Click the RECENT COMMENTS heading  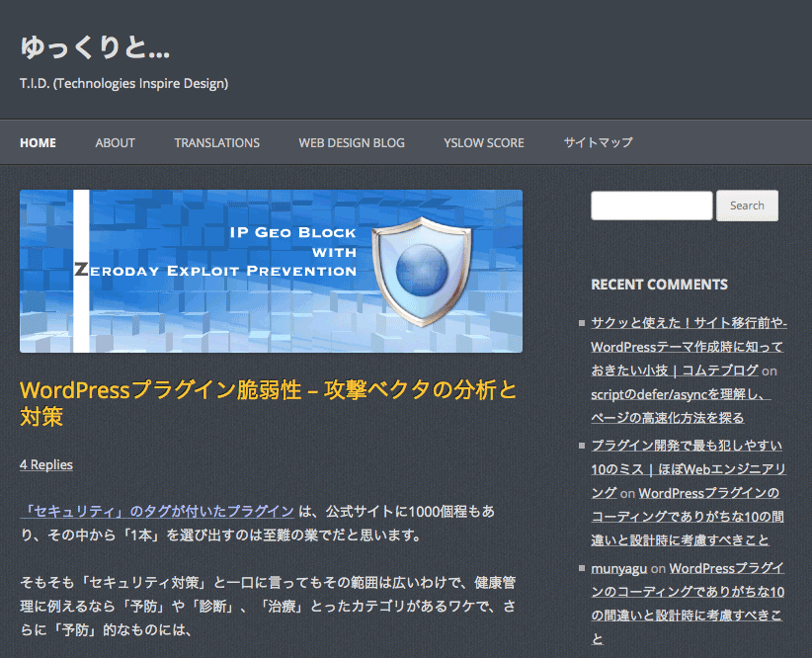pyautogui.click(x=659, y=285)
